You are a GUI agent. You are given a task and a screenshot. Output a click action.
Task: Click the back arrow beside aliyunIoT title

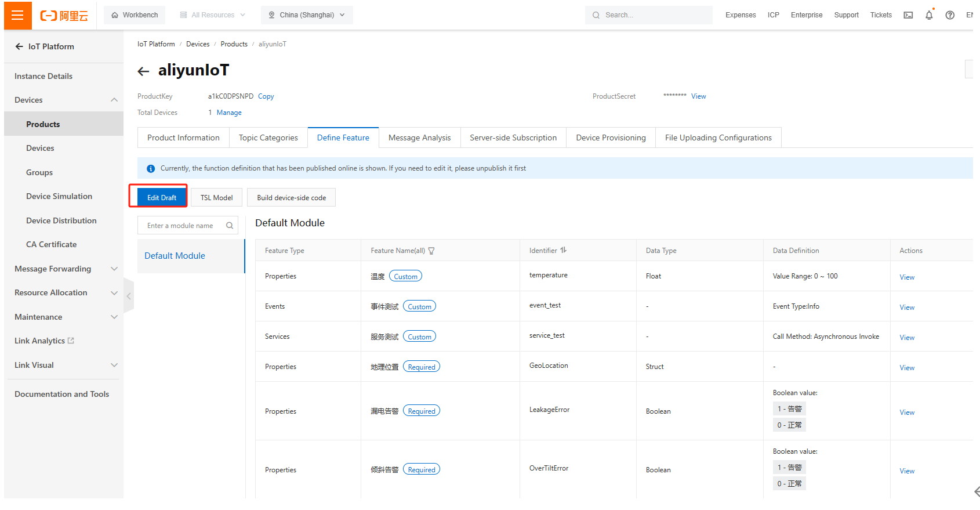click(143, 71)
